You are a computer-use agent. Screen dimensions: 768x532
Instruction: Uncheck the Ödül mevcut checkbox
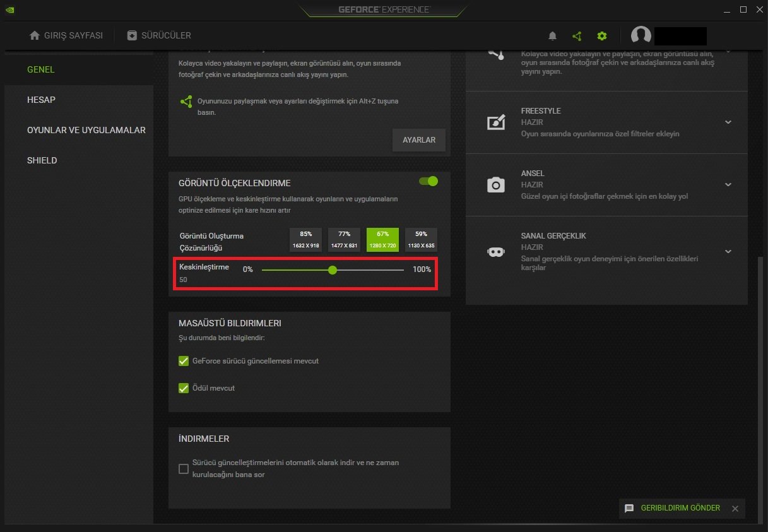pos(184,388)
